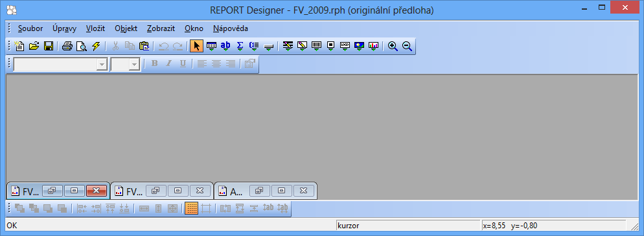Toggle the arrow selection cursor tool
The width and height of the screenshot is (644, 236).
[197, 46]
